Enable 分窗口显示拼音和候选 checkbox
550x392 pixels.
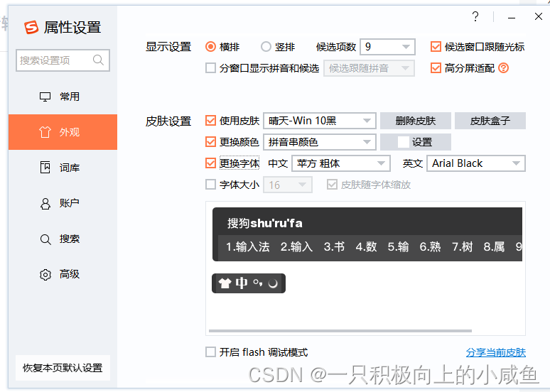(x=210, y=68)
